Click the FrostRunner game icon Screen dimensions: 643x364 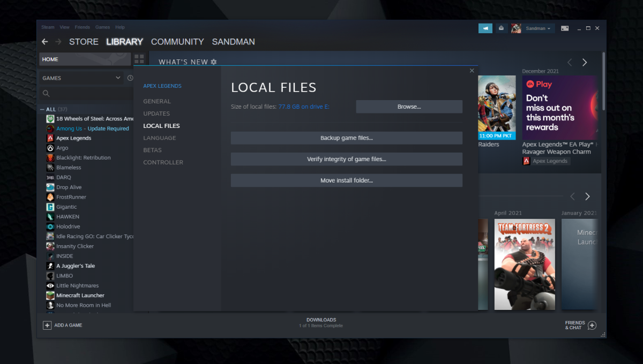tap(50, 197)
